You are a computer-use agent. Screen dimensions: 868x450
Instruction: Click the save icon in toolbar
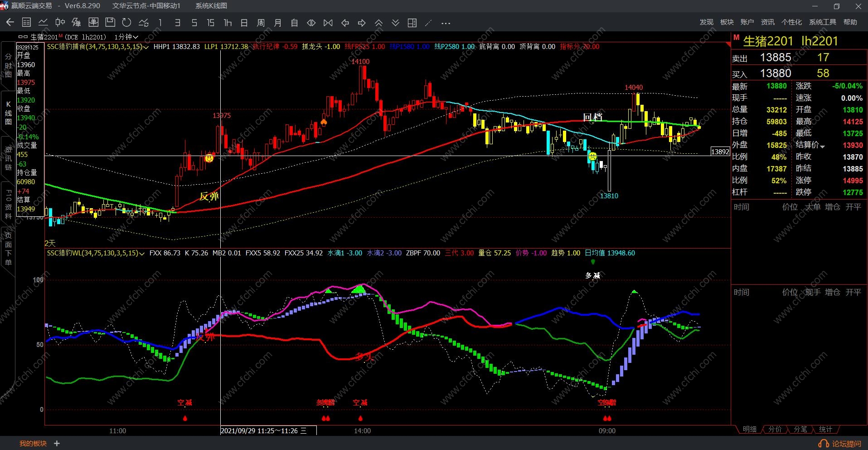coord(110,23)
